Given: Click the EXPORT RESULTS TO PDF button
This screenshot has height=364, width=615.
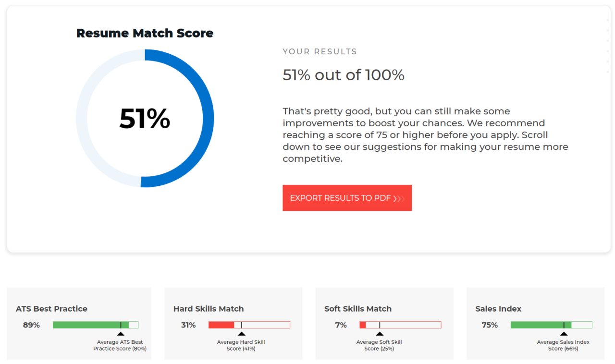Looking at the screenshot, I should (347, 198).
